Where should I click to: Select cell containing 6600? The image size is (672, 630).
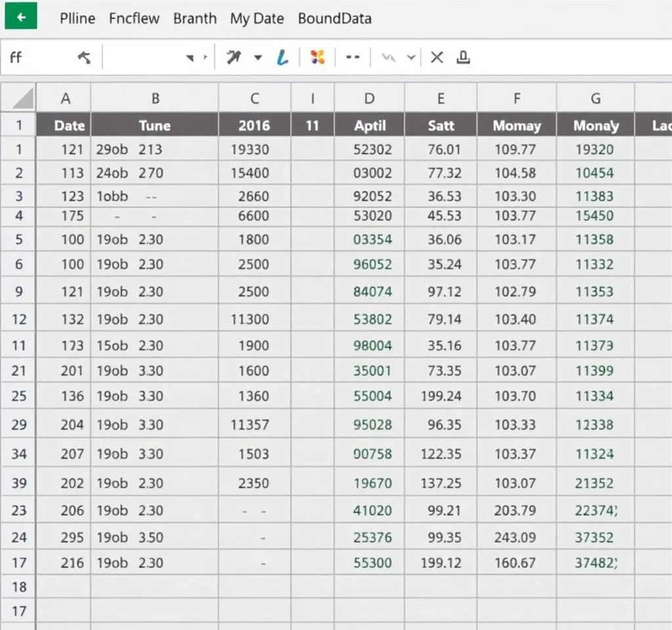coord(255,215)
